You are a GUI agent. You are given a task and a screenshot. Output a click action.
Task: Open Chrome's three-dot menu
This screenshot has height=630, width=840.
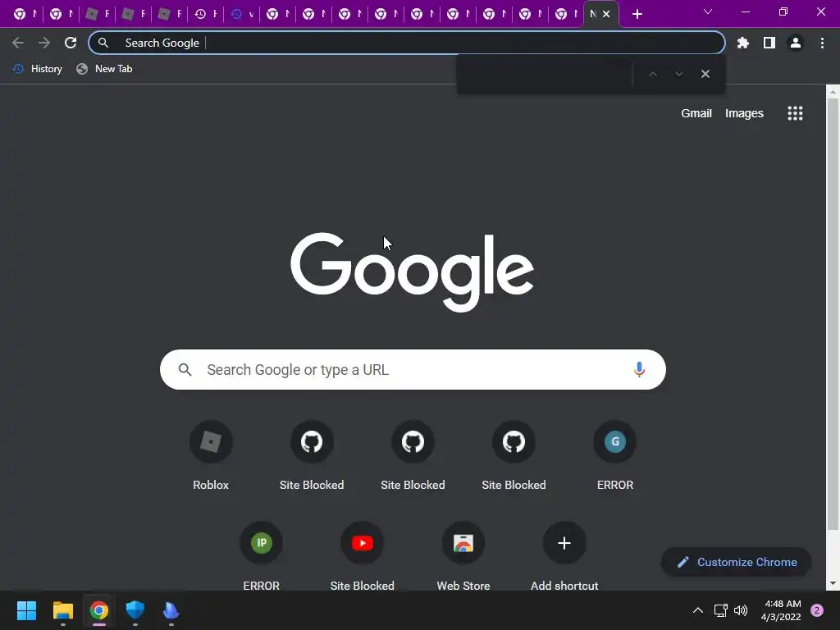[822, 43]
